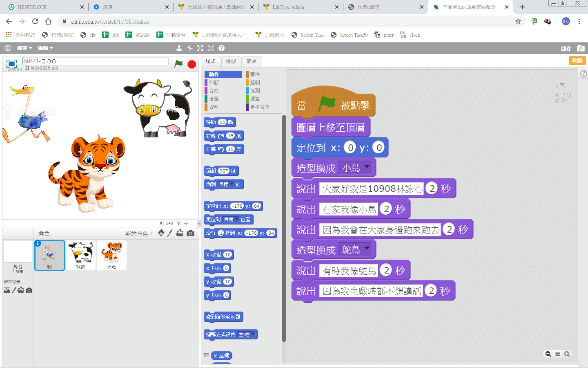The image size is (588, 368).
Task: Open the 檔案 menu
Action: (x=24, y=48)
